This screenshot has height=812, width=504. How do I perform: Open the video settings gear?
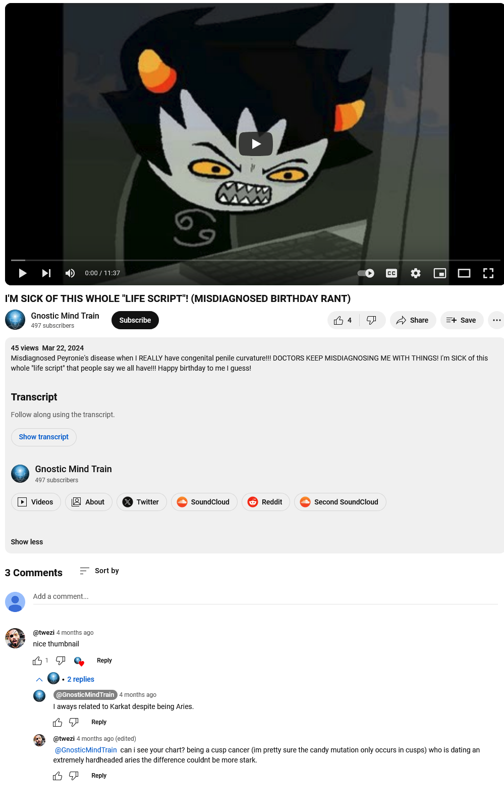coord(416,273)
